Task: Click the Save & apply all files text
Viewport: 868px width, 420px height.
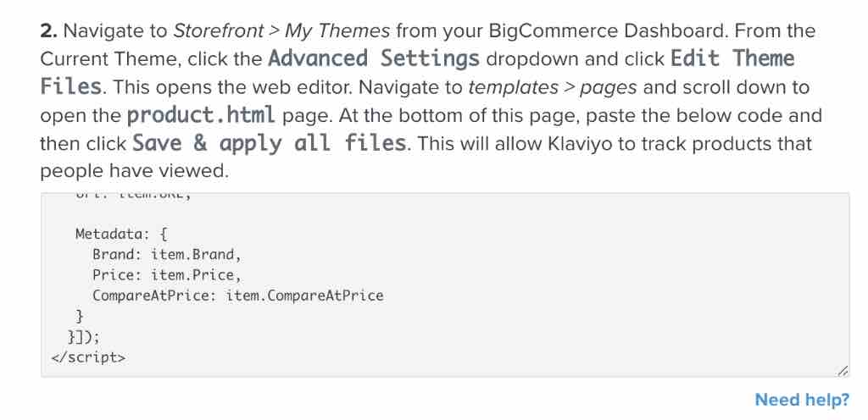Action: pyautogui.click(x=270, y=143)
